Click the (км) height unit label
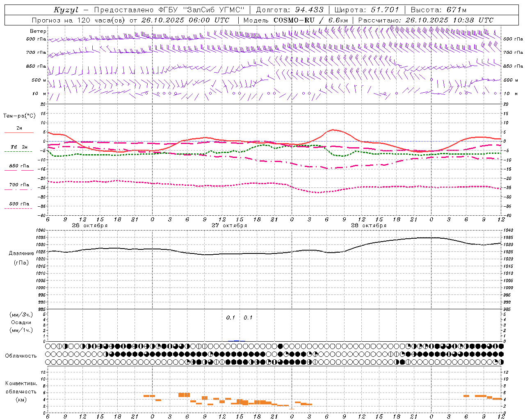 click(21, 399)
